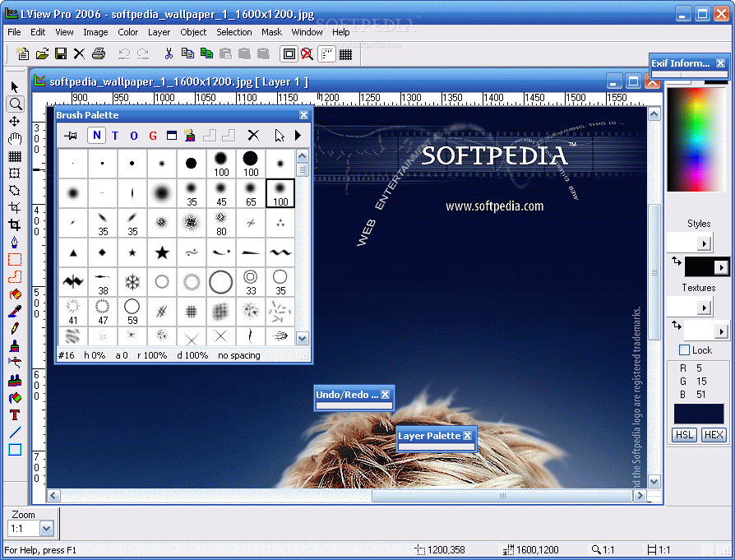Click the Save floppy disk icon

point(61,54)
